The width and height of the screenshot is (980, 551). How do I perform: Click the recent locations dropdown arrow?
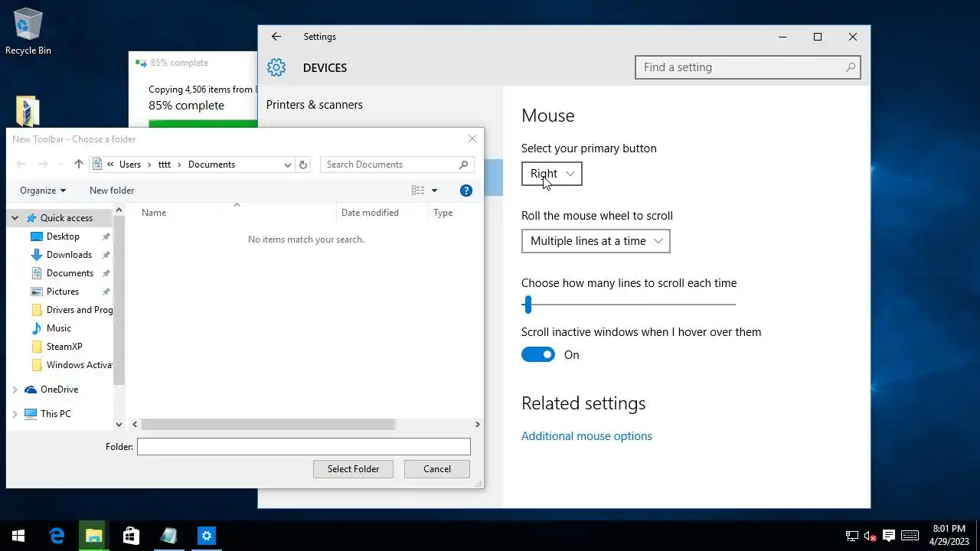click(60, 165)
